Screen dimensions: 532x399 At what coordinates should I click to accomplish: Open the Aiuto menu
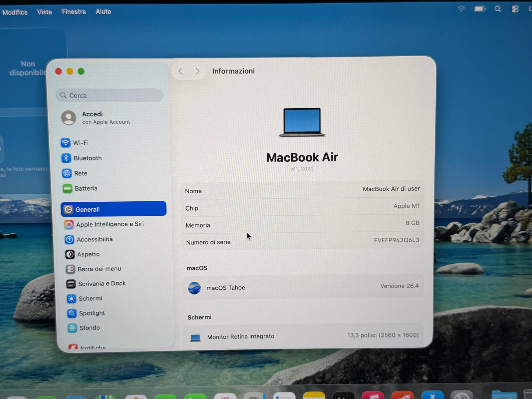(x=103, y=11)
